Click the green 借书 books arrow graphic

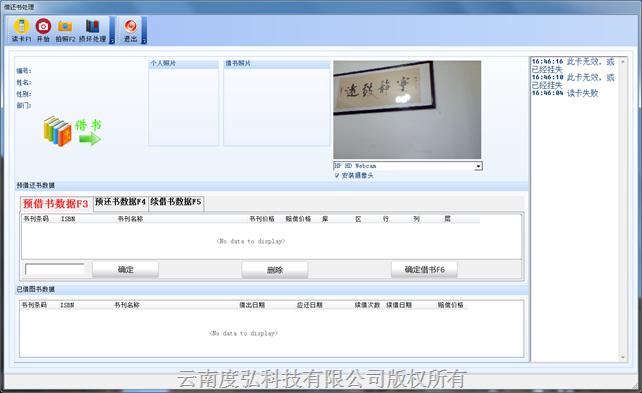[x=72, y=131]
